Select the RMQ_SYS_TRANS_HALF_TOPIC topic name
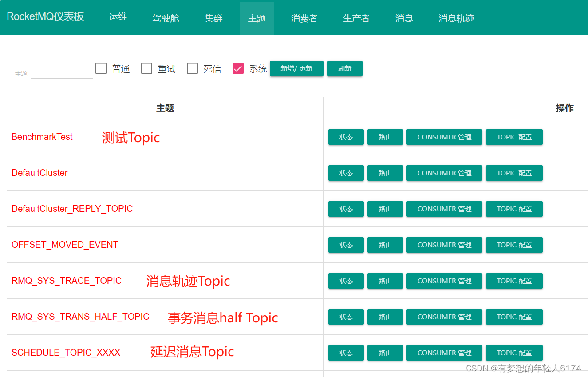 tap(80, 317)
